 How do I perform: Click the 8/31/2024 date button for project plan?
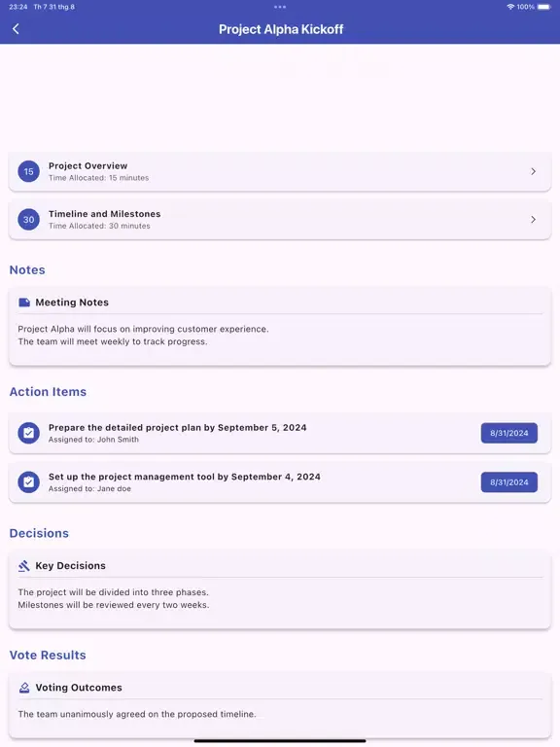[x=509, y=433]
